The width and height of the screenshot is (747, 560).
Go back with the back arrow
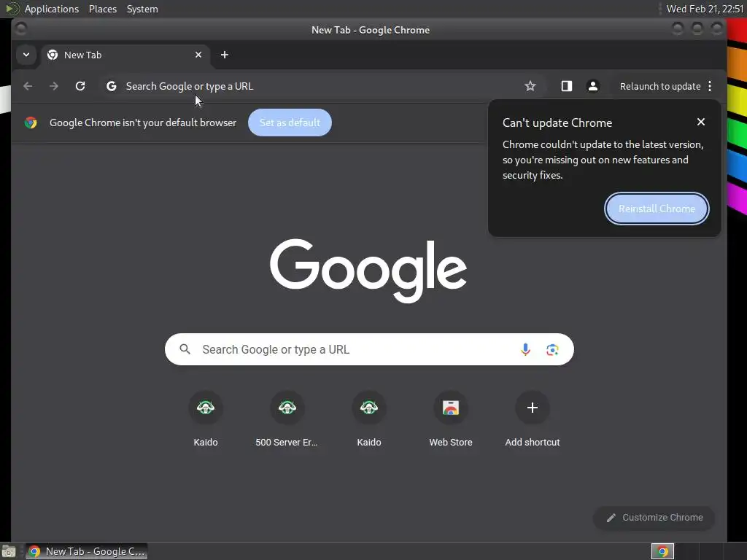[x=28, y=86]
